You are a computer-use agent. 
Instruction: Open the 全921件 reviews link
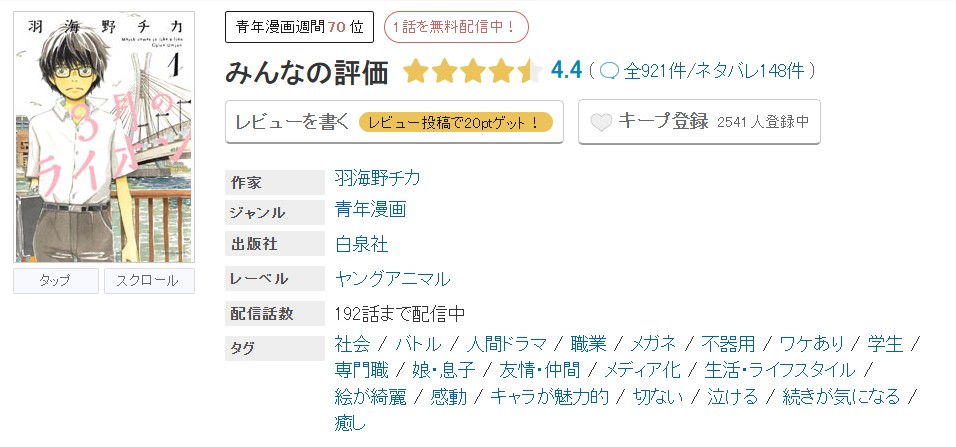(x=656, y=71)
